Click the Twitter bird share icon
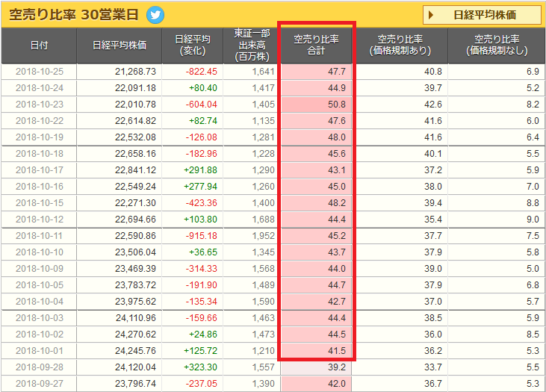The image size is (546, 392). click(x=155, y=15)
